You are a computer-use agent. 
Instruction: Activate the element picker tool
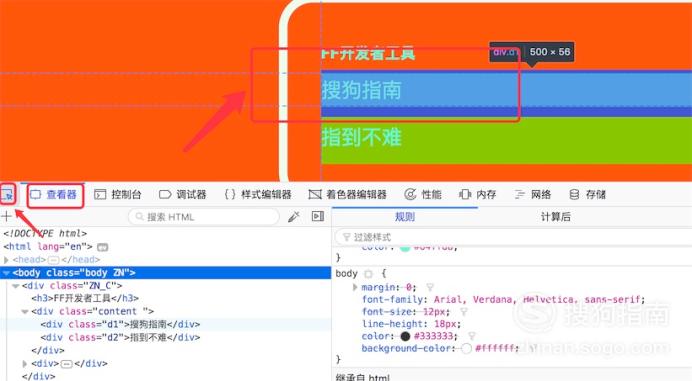pos(7,194)
